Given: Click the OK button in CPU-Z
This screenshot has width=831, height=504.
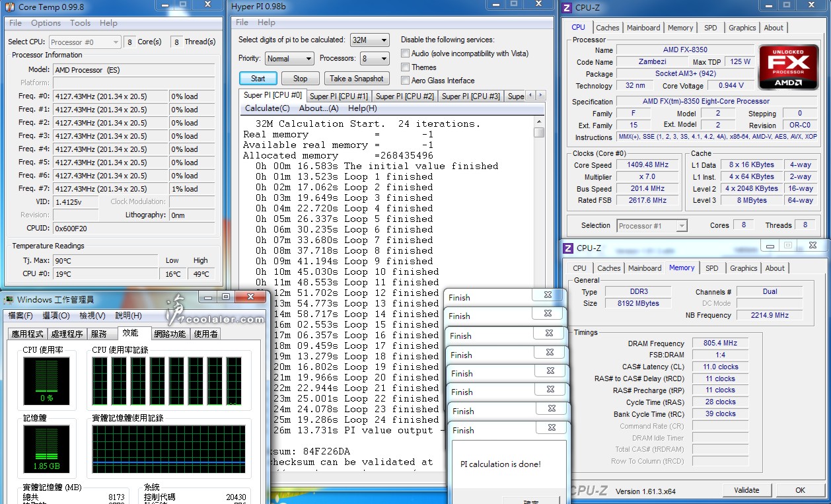Looking at the screenshot, I should pyautogui.click(x=800, y=490).
